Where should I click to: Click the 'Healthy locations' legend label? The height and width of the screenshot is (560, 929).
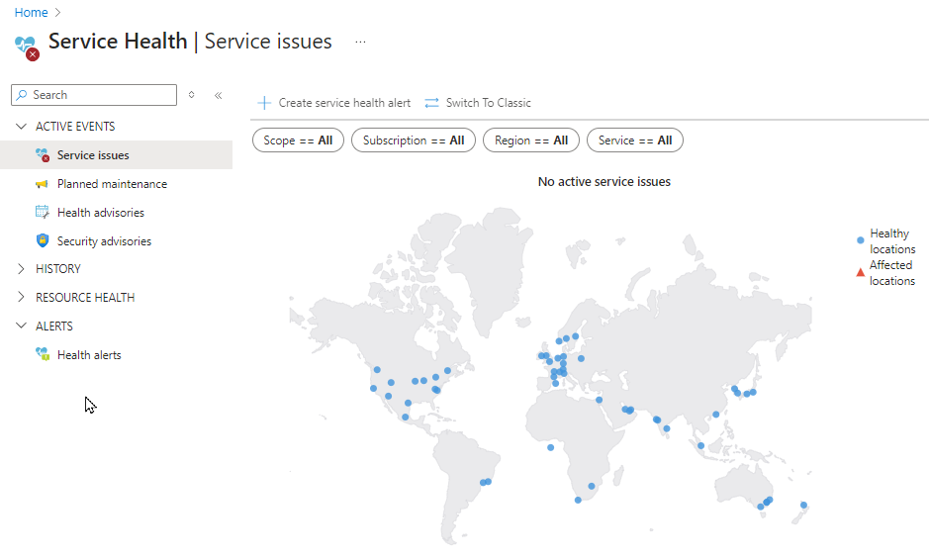pyautogui.click(x=892, y=241)
